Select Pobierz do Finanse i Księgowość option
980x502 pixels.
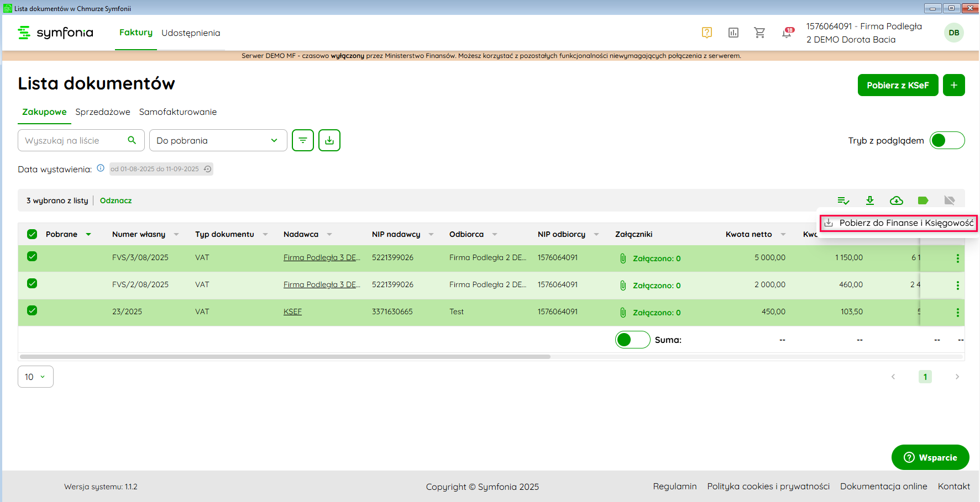(899, 223)
